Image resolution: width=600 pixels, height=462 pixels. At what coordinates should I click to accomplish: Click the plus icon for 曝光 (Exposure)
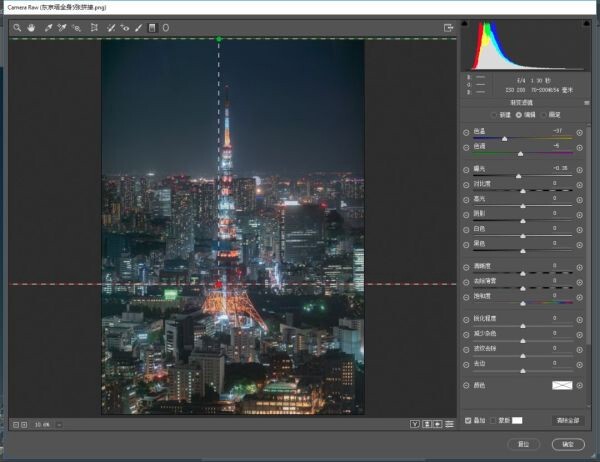pyautogui.click(x=580, y=170)
